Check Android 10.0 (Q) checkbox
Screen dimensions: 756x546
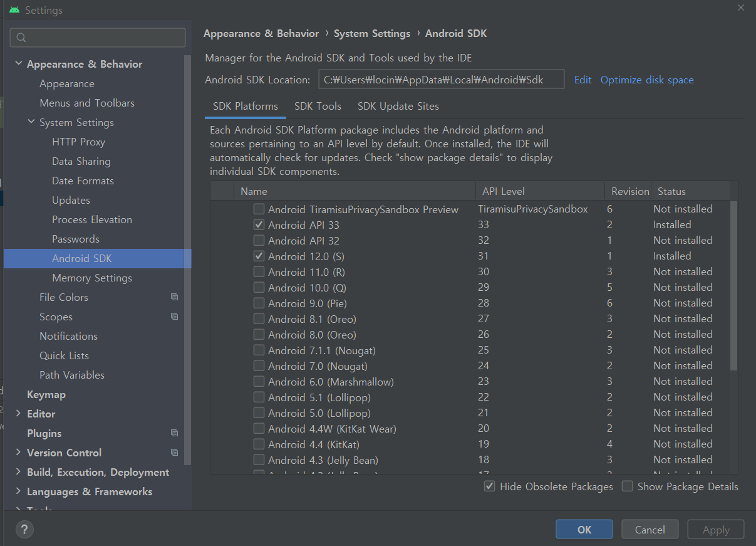(259, 288)
